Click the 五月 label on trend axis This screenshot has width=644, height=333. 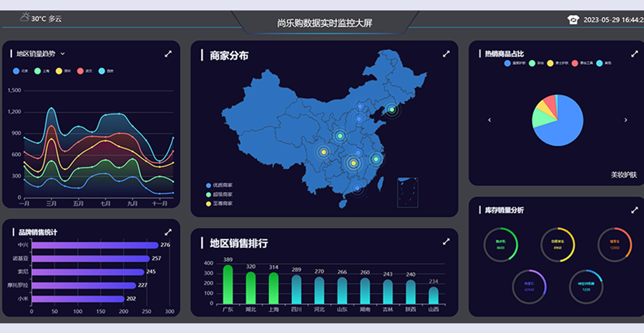coord(78,203)
